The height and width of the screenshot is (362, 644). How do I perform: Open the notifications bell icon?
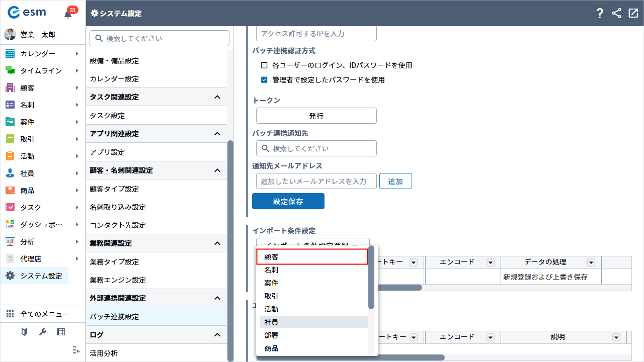click(68, 14)
